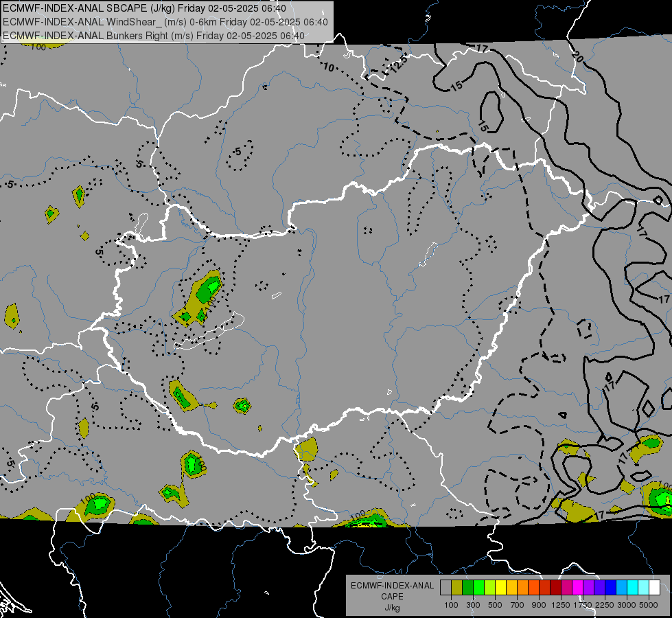Click the Bunkers Right header line
This screenshot has height=618, width=672.
click(154, 36)
